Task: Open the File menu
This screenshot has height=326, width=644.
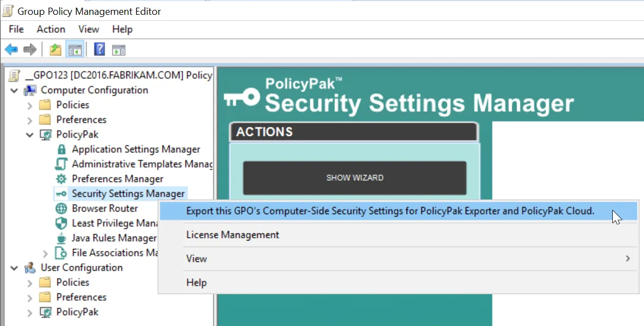Action: coord(16,29)
